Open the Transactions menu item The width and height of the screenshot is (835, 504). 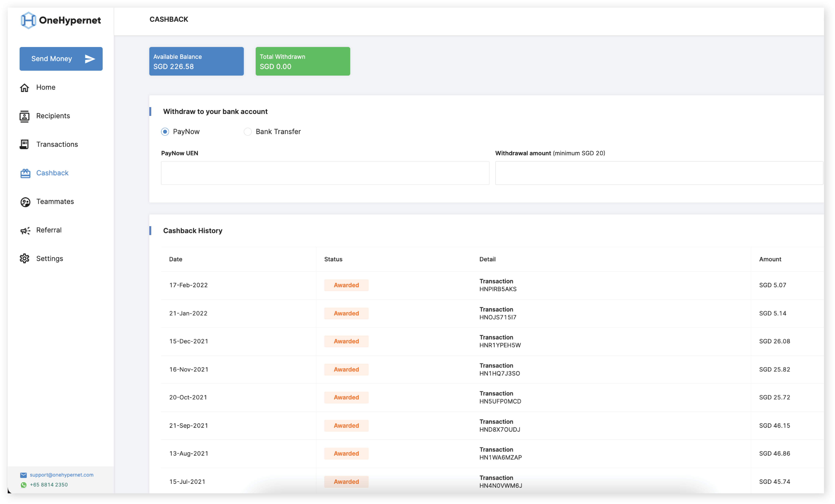click(57, 145)
